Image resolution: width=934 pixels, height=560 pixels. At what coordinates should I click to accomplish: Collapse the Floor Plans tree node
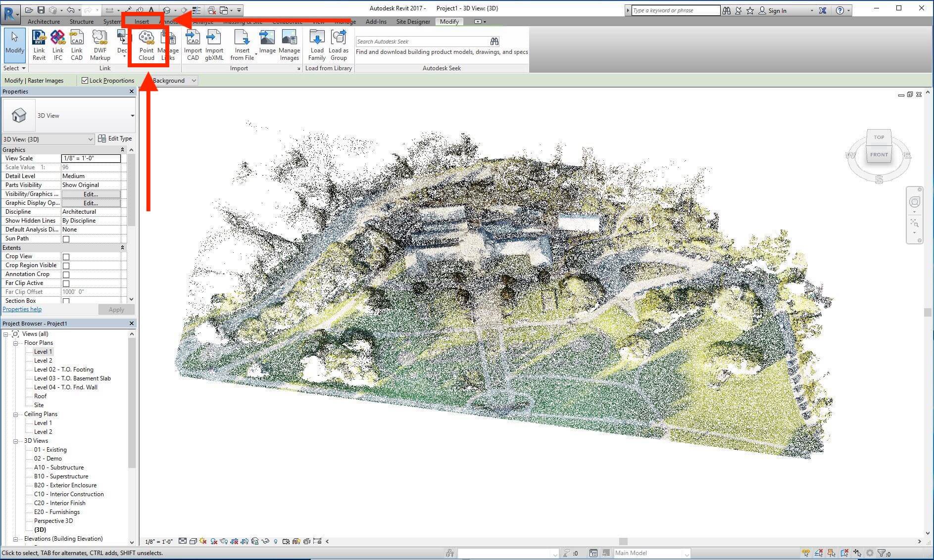[15, 343]
